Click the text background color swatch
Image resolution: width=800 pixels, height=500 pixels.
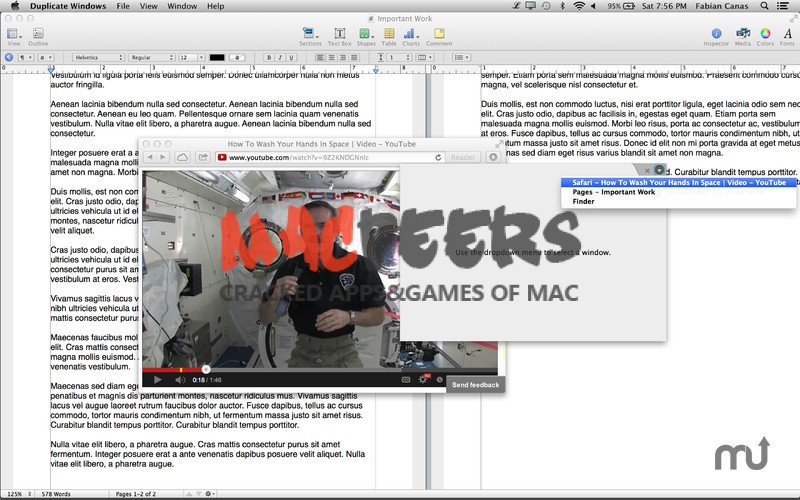pyautogui.click(x=237, y=58)
